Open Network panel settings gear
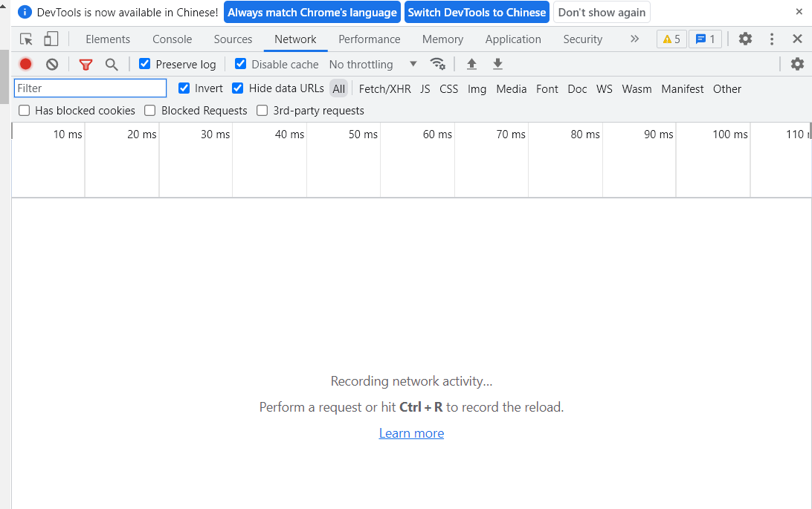 click(x=797, y=64)
